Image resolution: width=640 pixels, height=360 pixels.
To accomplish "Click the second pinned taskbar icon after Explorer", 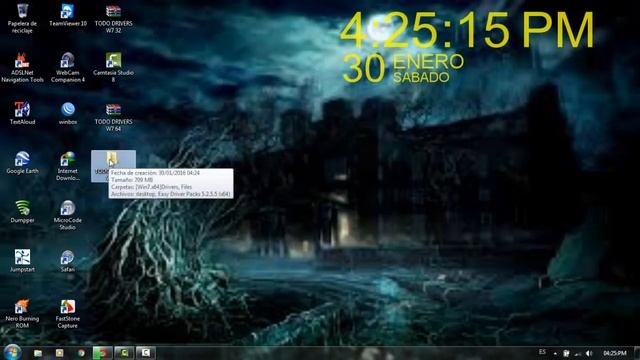I will tap(60, 353).
